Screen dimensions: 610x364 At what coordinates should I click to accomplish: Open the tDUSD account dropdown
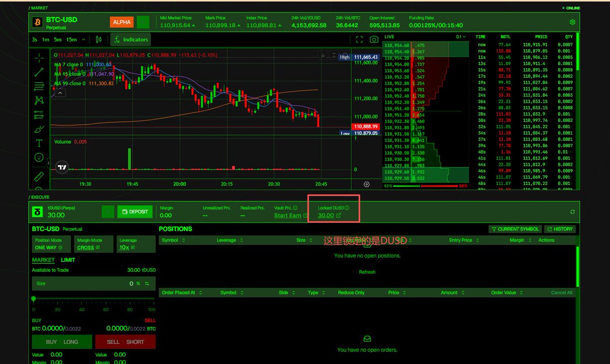(107, 212)
